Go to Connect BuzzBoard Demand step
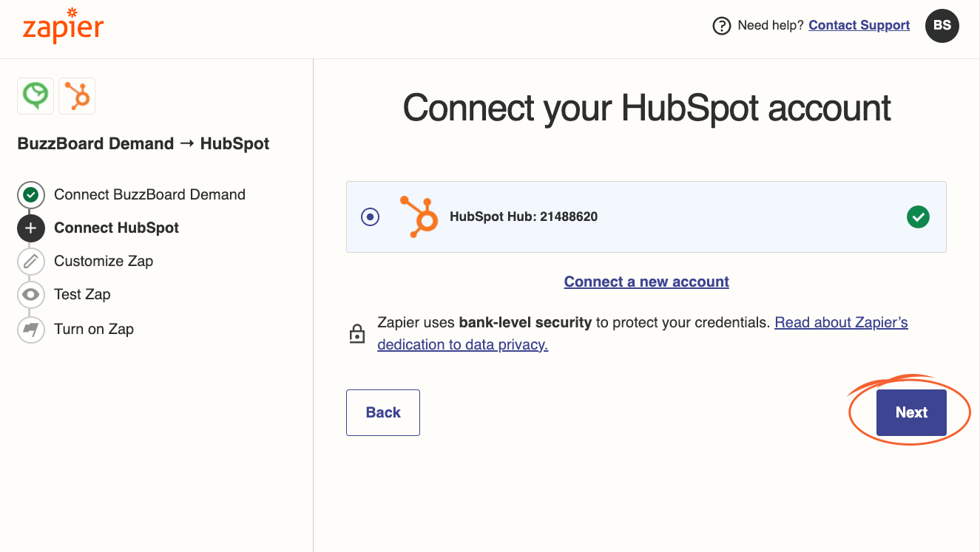 149,195
